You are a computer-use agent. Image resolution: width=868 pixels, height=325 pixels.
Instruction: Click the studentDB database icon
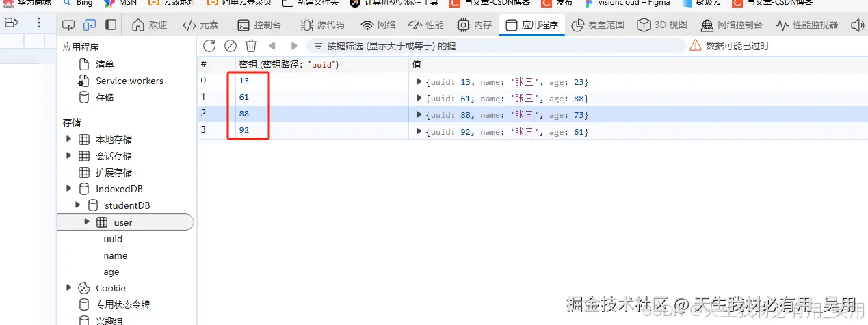[x=93, y=205]
